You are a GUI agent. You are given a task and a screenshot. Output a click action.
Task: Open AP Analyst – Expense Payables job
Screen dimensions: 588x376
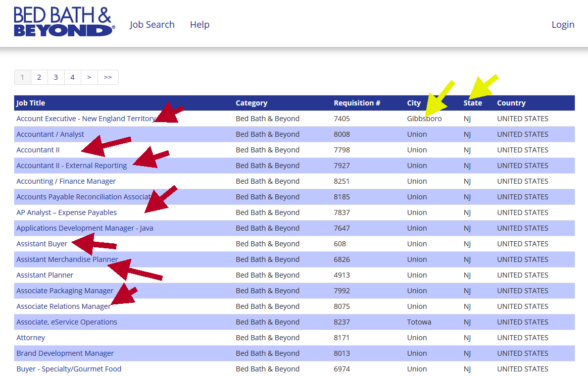[66, 212]
